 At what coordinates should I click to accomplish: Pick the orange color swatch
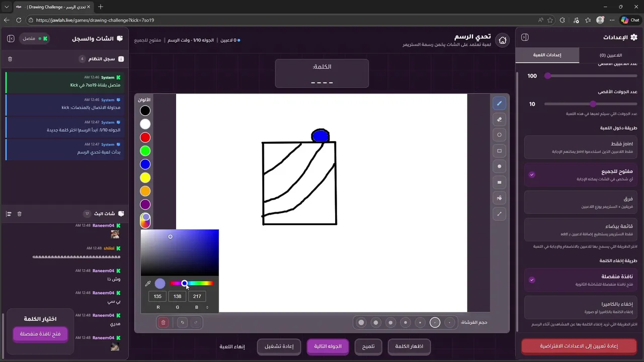pos(145,191)
